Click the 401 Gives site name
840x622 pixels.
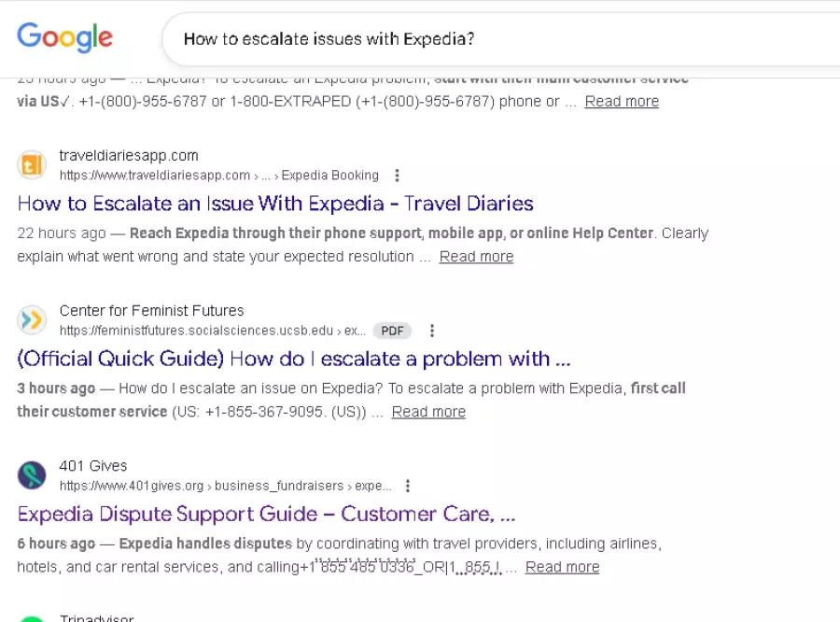tap(93, 466)
